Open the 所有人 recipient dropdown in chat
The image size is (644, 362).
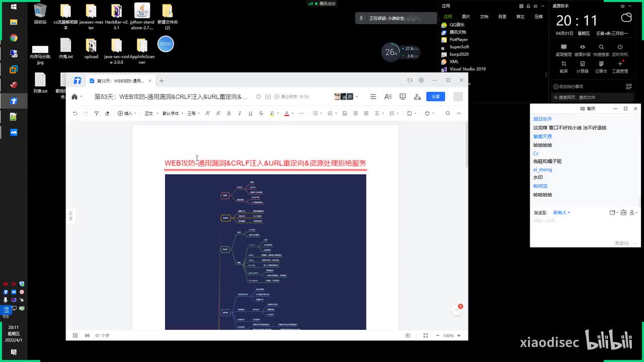561,213
